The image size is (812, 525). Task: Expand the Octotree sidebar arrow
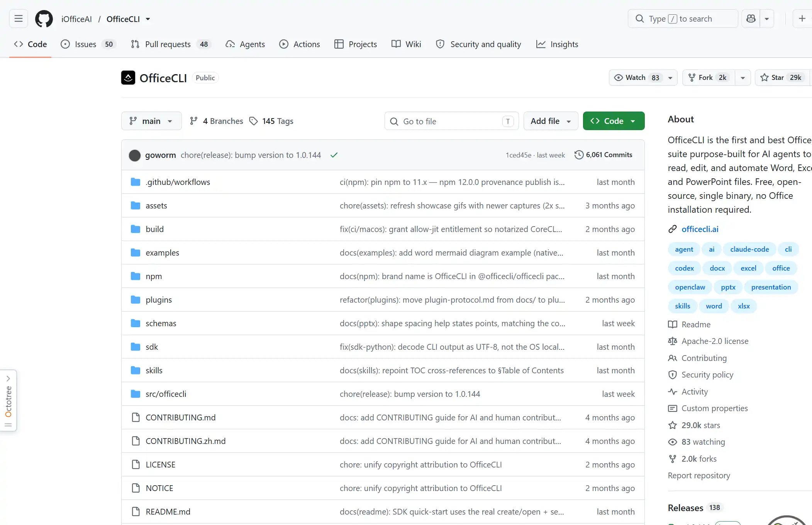click(x=8, y=379)
